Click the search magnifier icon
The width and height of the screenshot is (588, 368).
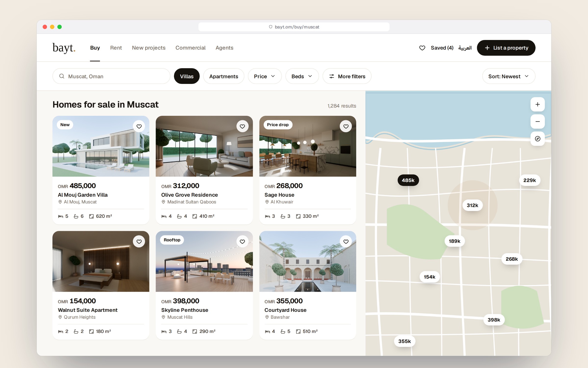point(62,76)
